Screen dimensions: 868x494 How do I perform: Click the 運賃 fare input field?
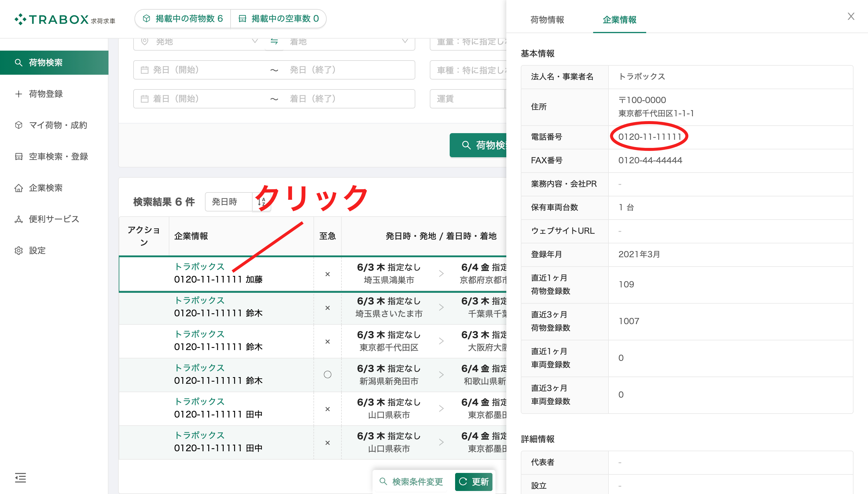[x=467, y=99]
